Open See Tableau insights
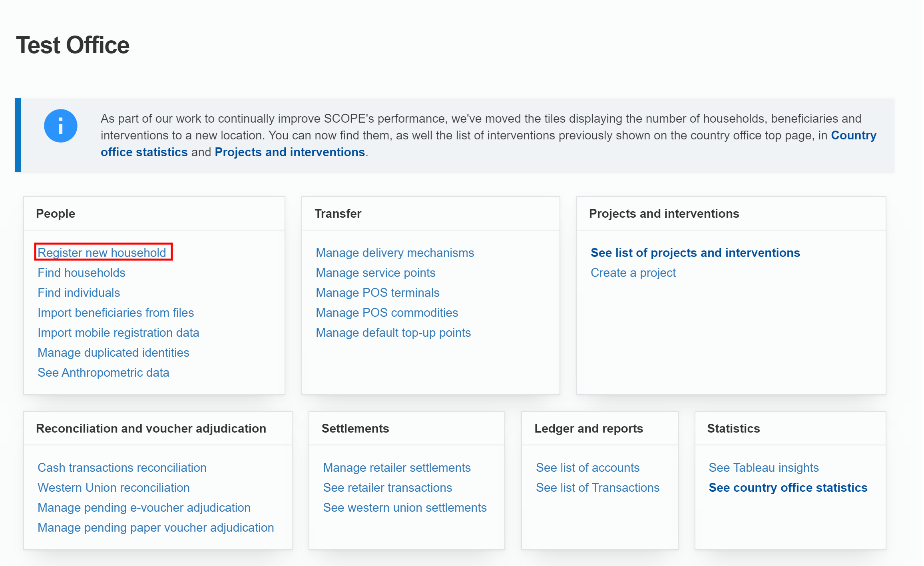This screenshot has width=924, height=566. (763, 467)
